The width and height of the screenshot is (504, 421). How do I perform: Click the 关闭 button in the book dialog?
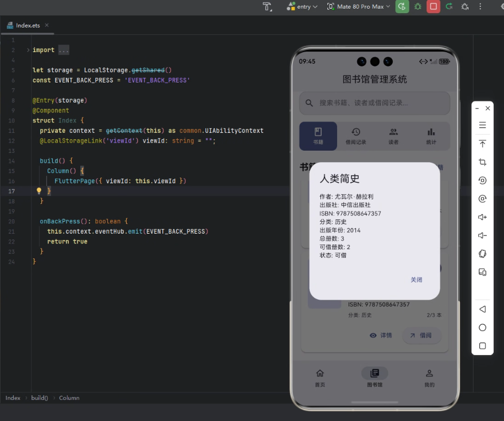(x=416, y=280)
